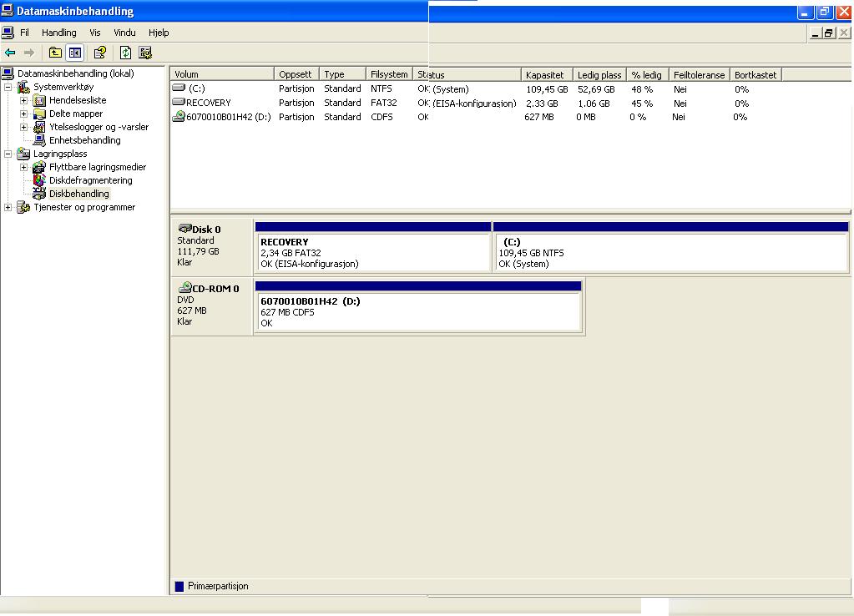This screenshot has width=854, height=616.
Task: Select Datamaskinbehandling (lokal) root node
Action: click(76, 73)
